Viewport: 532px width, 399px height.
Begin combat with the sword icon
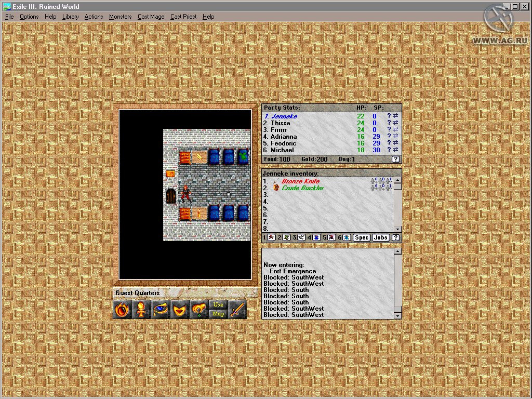pyautogui.click(x=237, y=310)
